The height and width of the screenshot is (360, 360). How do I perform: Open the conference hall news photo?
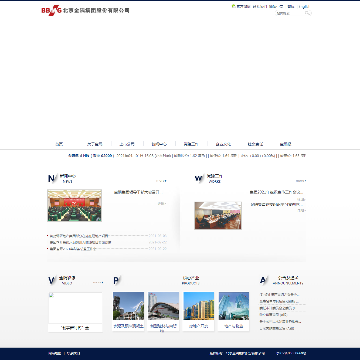[x=75, y=205]
